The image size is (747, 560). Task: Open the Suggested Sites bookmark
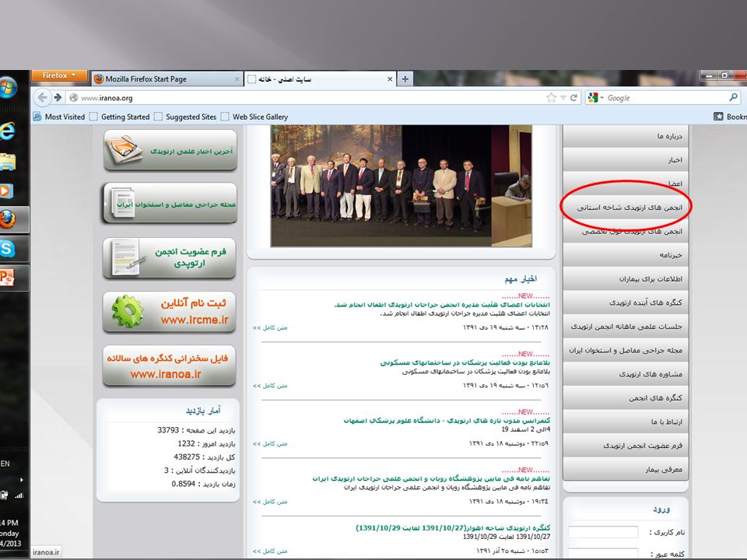(x=185, y=117)
